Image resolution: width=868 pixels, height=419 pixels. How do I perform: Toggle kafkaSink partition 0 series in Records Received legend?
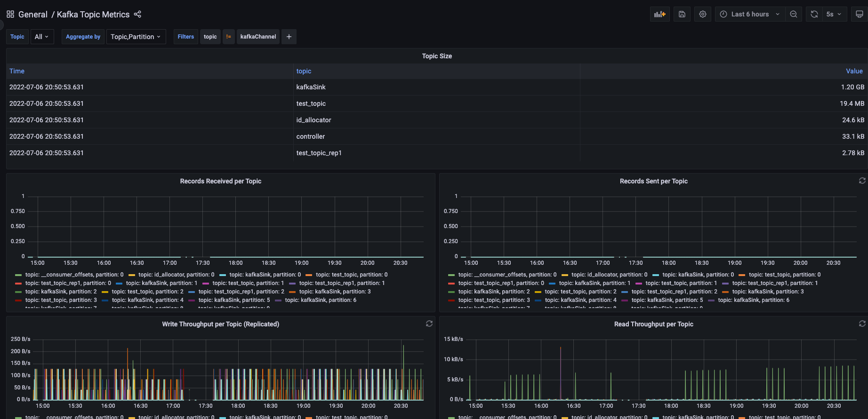(x=265, y=275)
